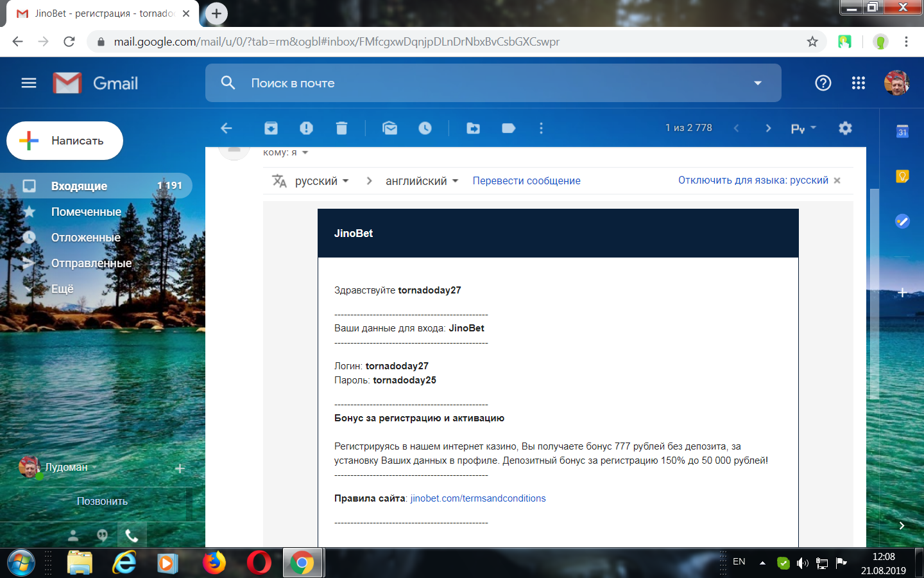Open jinobet.com/termsandconditions link

[478, 498]
